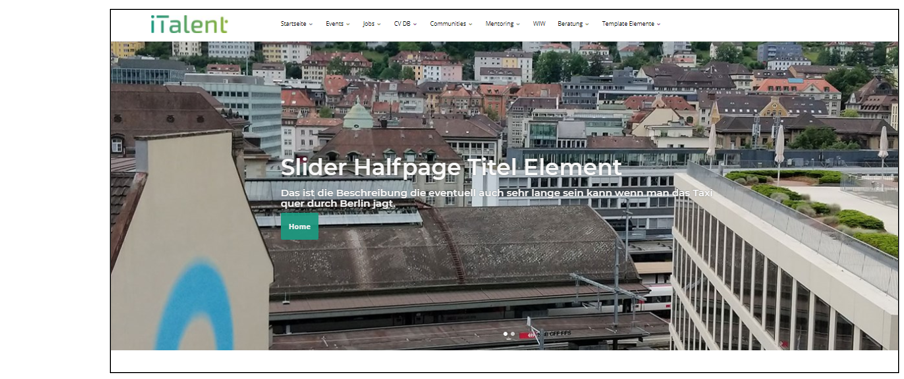Open the Events menu item
Image resolution: width=904 pixels, height=379 pixels.
coord(337,24)
